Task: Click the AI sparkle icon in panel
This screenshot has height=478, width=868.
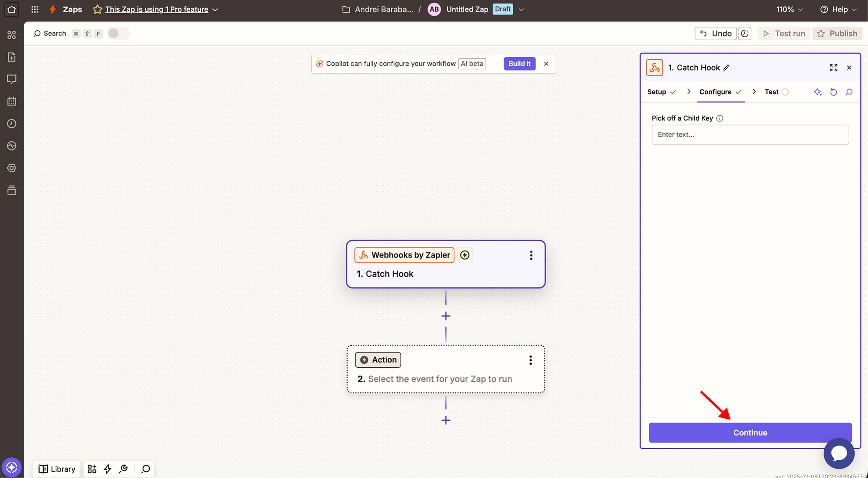Action: (818, 92)
